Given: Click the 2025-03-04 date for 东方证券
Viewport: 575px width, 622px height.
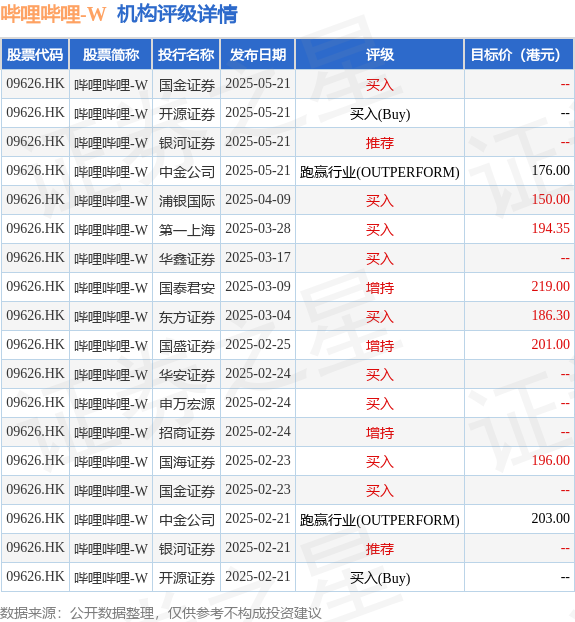Looking at the screenshot, I should [258, 315].
